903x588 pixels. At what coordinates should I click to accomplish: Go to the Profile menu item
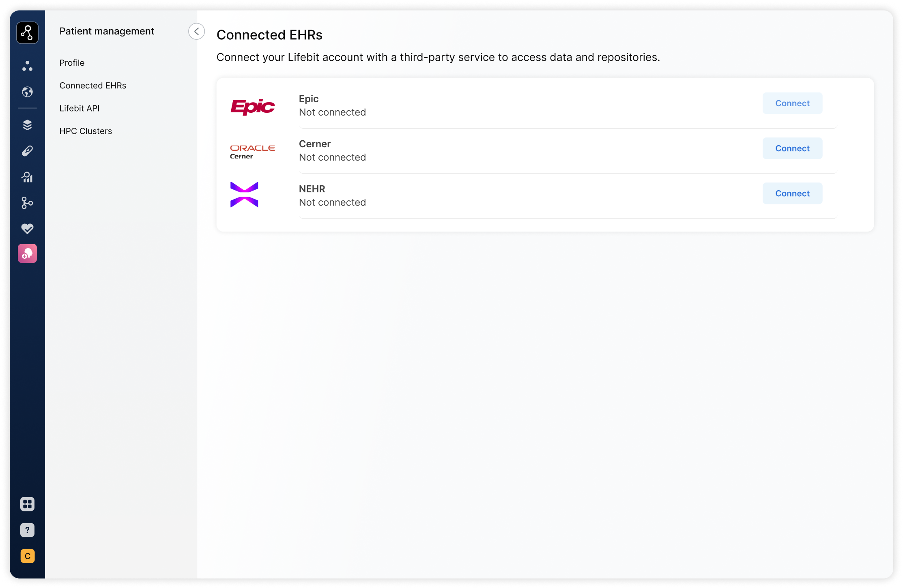[72, 63]
